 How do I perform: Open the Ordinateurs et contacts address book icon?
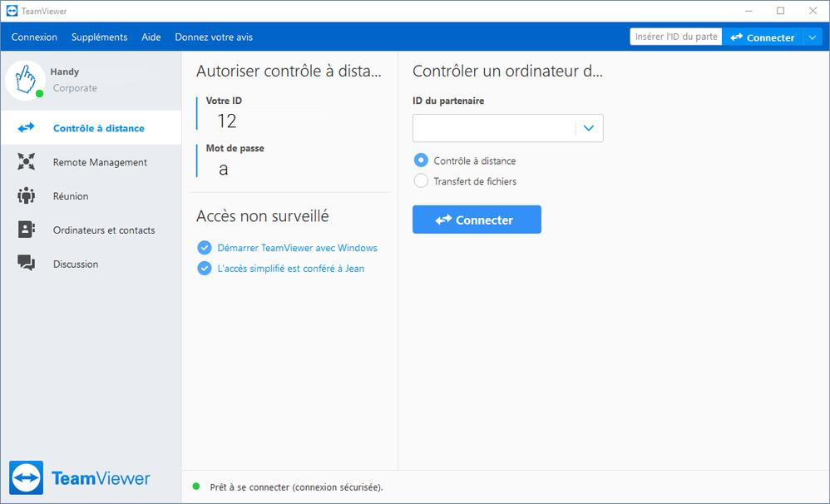[27, 230]
